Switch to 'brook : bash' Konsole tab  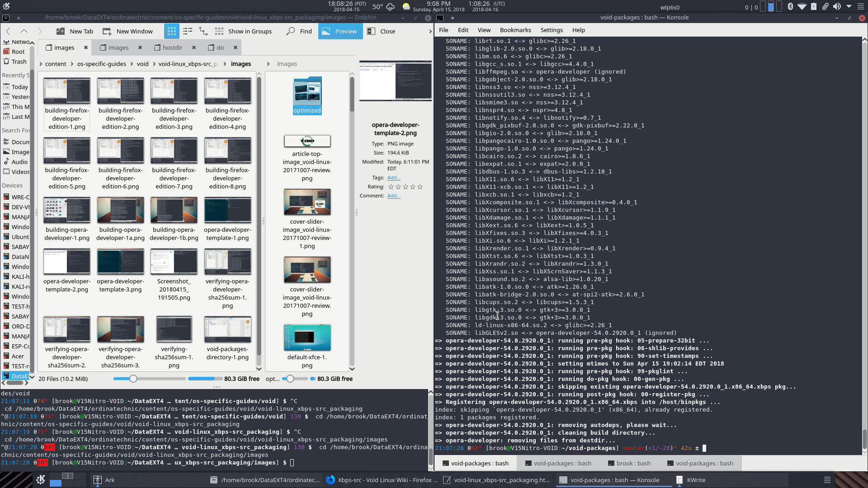[629, 463]
